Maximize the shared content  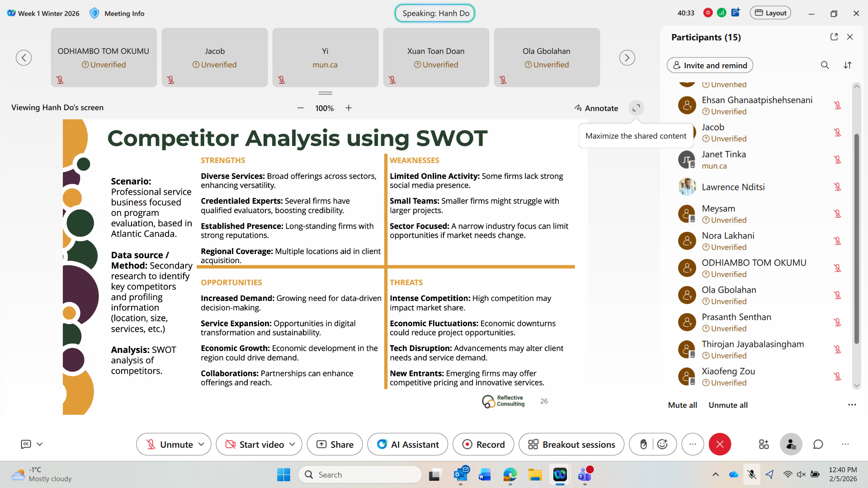click(x=636, y=108)
